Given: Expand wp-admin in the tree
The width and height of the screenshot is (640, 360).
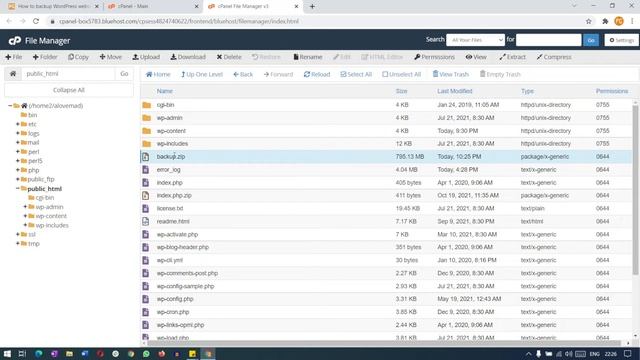Looking at the screenshot, I should coord(25,207).
